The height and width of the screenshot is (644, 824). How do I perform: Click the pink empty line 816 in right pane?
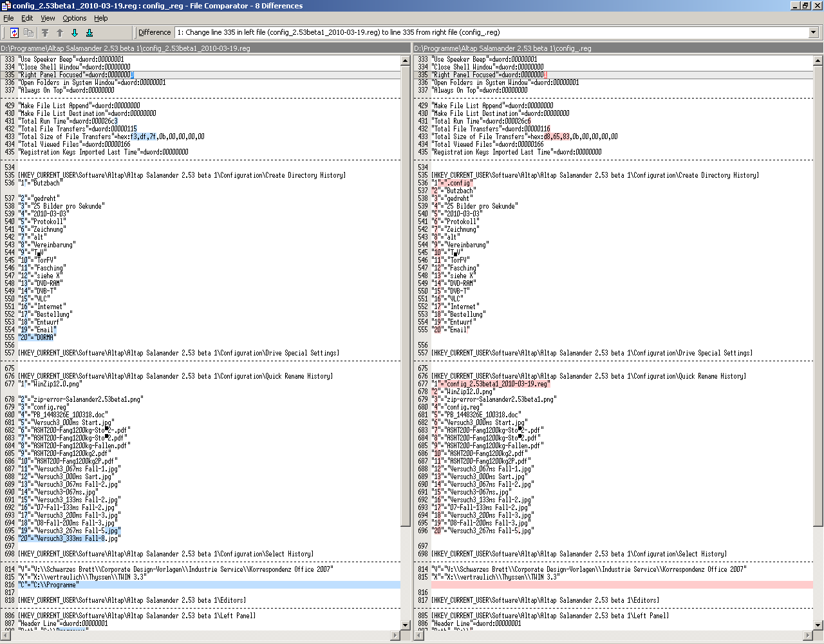(622, 585)
